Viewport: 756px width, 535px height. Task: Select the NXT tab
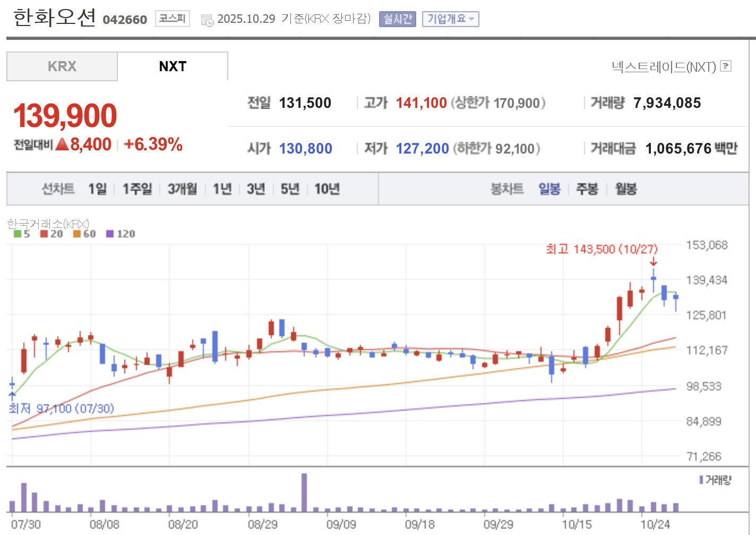tap(173, 66)
